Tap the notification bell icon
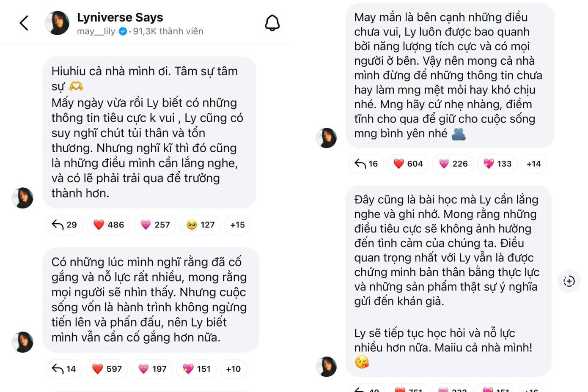Viewport: 588px width, 392px height. 272,23
